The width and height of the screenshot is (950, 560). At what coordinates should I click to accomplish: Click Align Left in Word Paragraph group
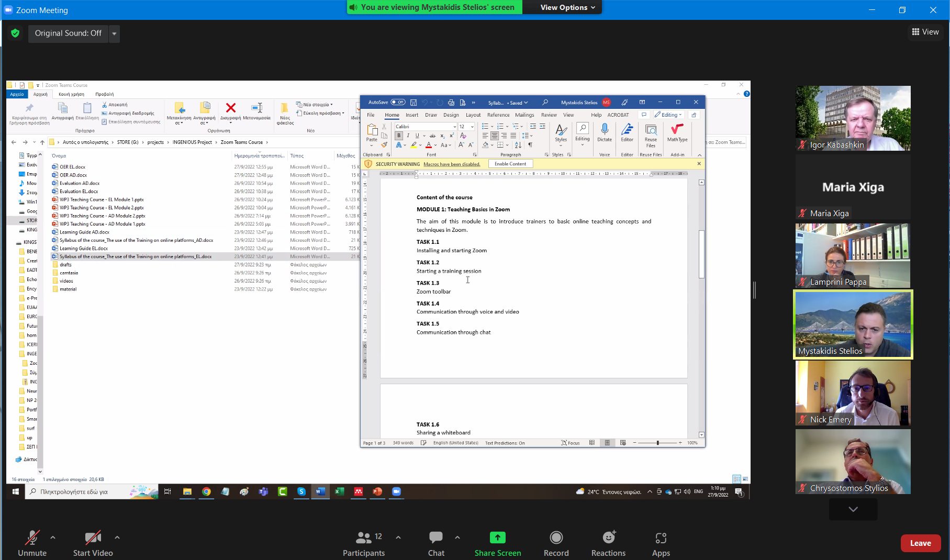(x=485, y=136)
